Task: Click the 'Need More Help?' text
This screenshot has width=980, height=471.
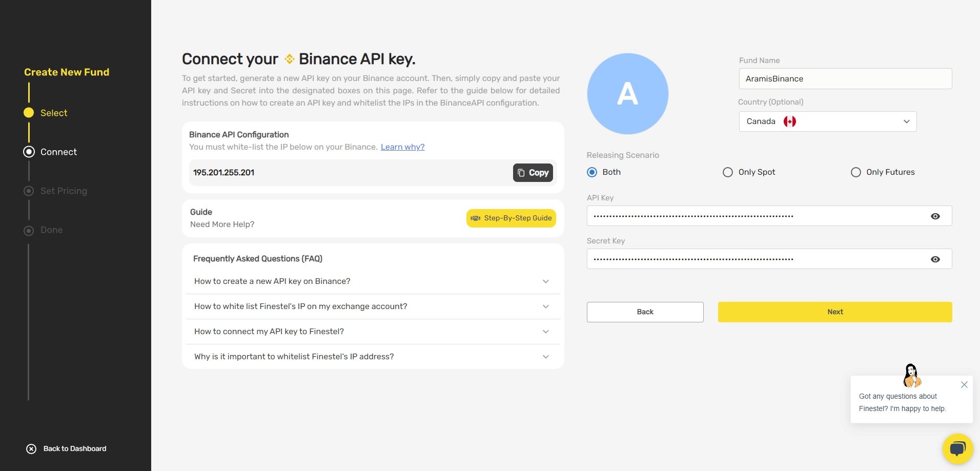Action: (222, 224)
